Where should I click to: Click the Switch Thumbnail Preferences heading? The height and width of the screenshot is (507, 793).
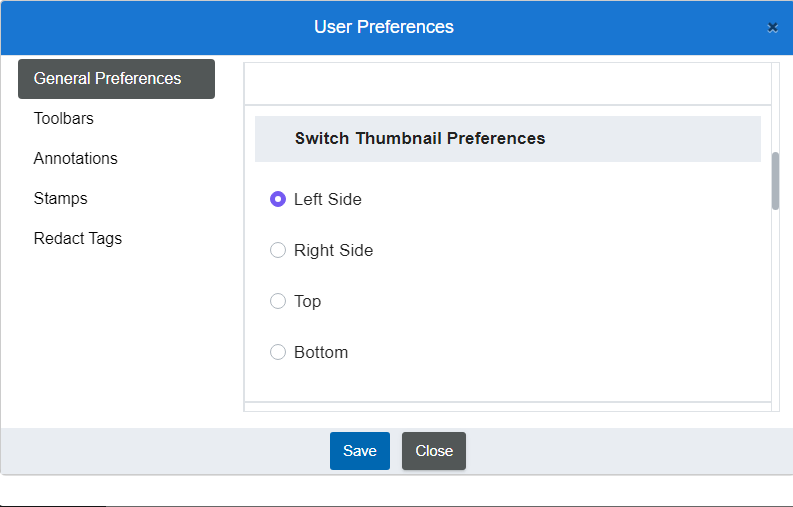(x=420, y=139)
